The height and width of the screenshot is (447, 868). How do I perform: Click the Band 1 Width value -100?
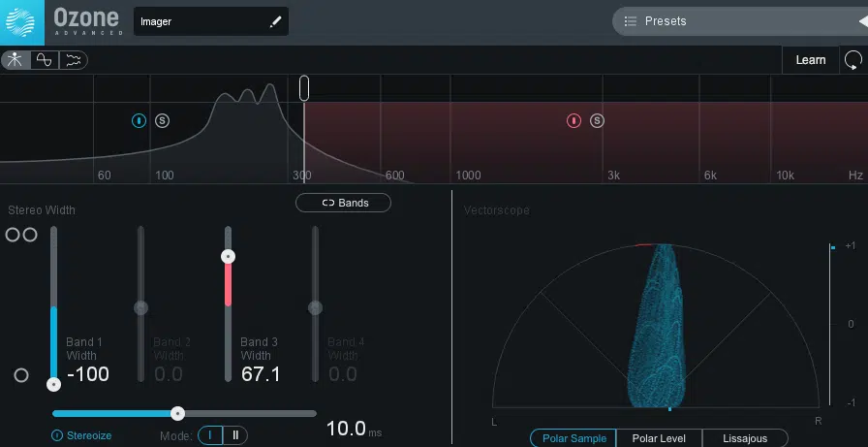tap(87, 374)
